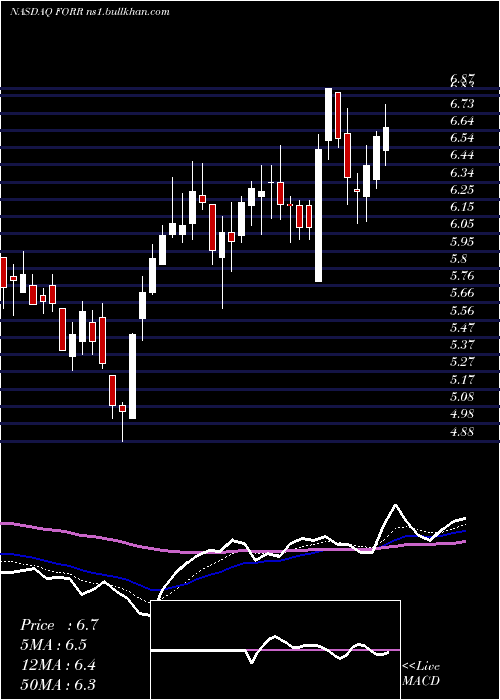500x700 pixels.
Task: Click the '12MA : 6.4' readout
Action: click(x=57, y=665)
